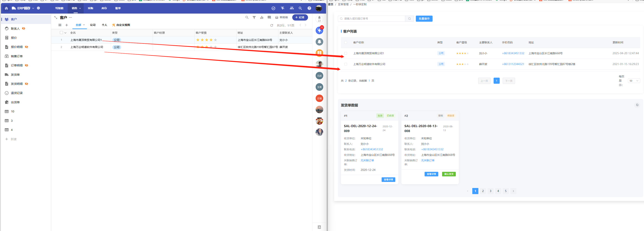This screenshot has width=644, height=231.
Task: Click the home icon in ERP header
Action: (x=6, y=8)
